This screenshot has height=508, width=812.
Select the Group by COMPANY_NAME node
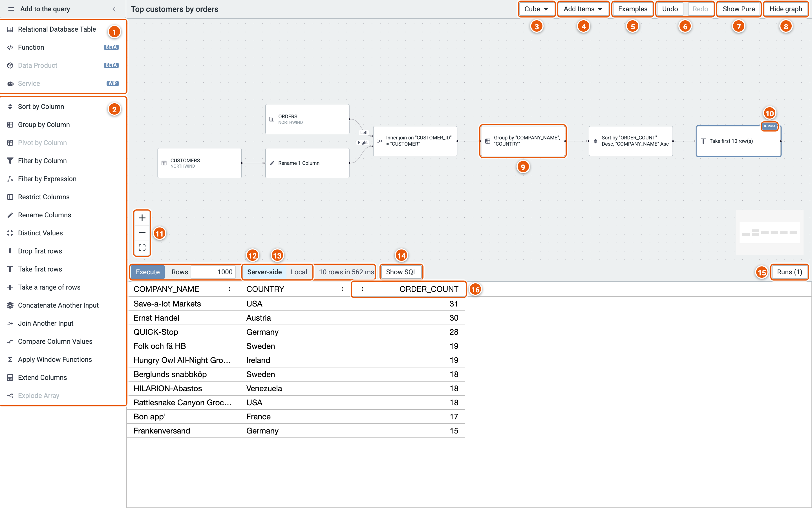click(x=523, y=141)
